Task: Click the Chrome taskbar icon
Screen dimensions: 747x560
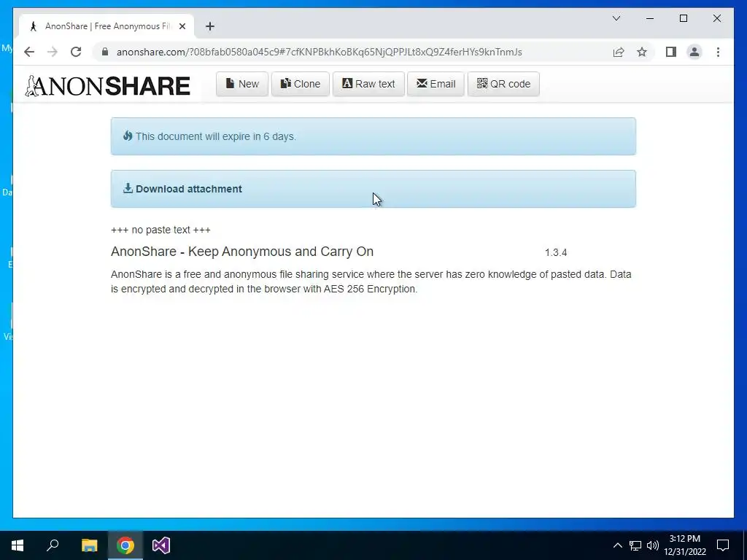Action: coord(125,545)
